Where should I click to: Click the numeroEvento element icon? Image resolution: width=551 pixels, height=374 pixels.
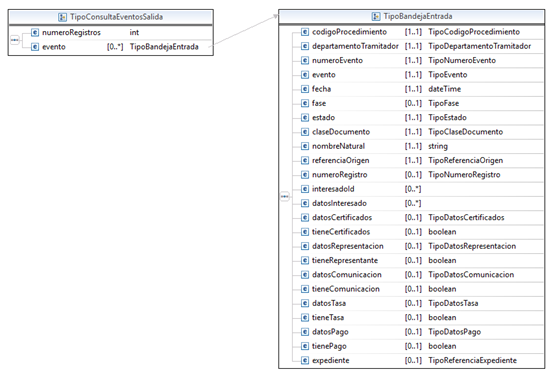point(305,60)
